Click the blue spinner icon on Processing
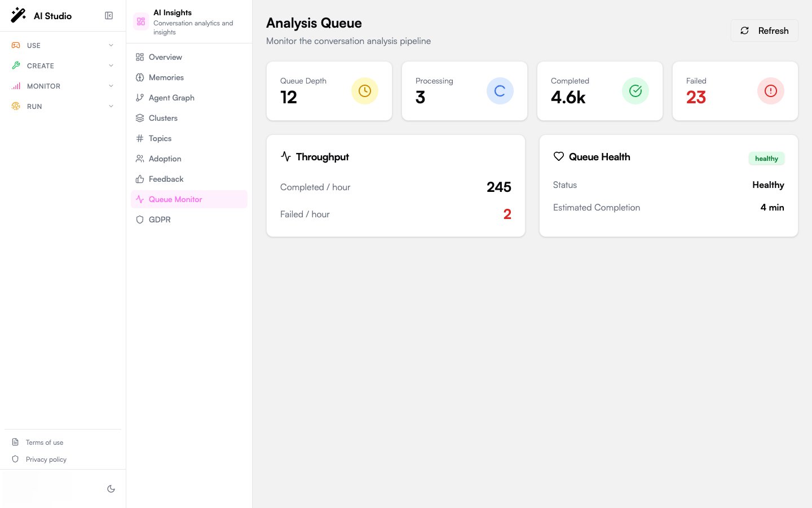812x508 pixels. tap(500, 91)
